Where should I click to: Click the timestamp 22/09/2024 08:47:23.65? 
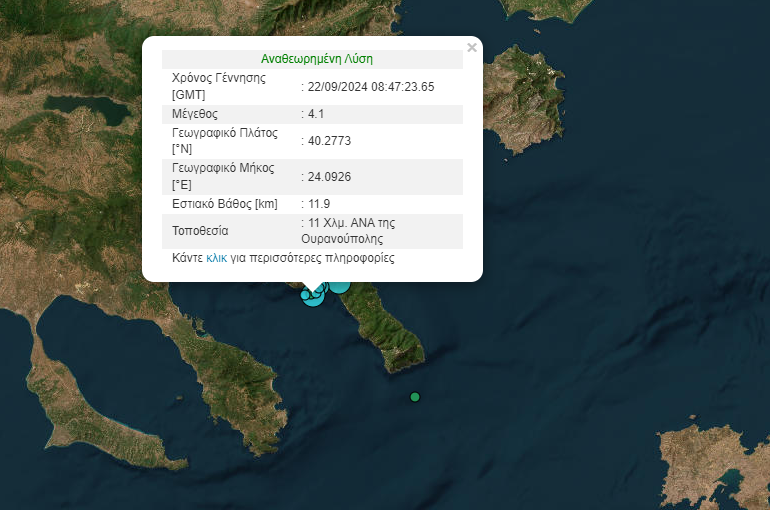[371, 86]
